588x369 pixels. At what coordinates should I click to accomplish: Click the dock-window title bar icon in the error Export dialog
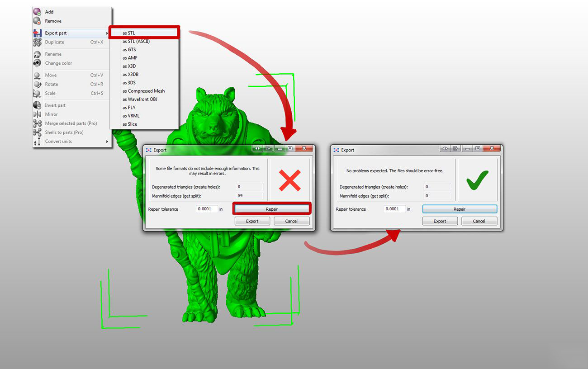pyautogui.click(x=268, y=148)
